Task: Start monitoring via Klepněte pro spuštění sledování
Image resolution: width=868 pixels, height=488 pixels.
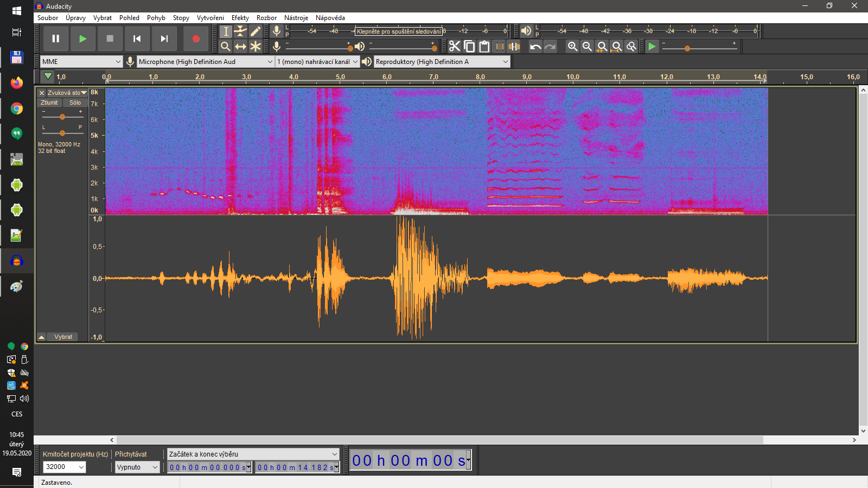Action: pos(399,31)
